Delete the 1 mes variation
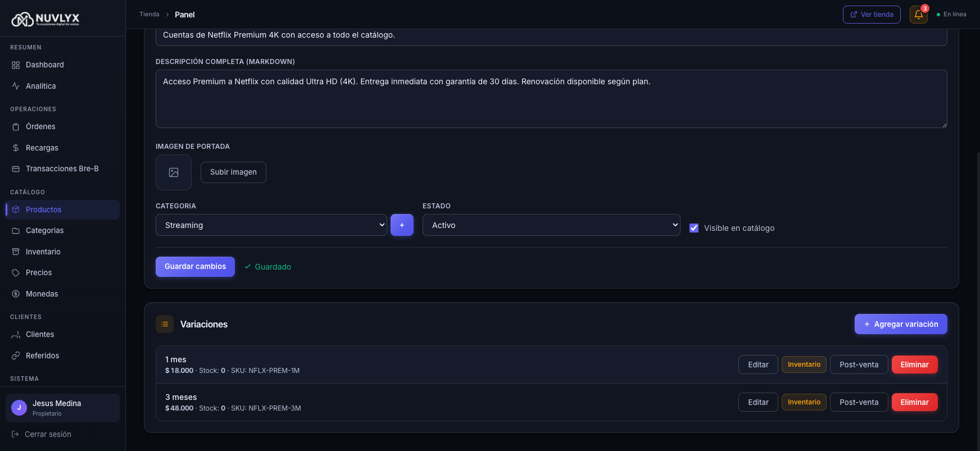 [x=915, y=365]
